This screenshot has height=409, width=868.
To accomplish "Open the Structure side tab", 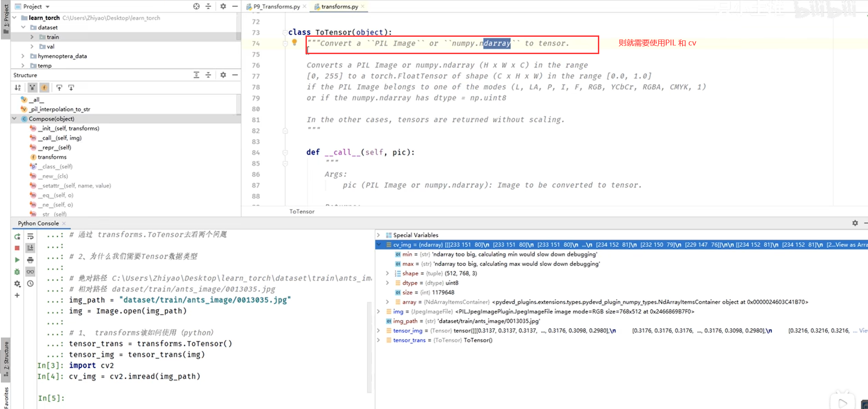I will coord(6,359).
